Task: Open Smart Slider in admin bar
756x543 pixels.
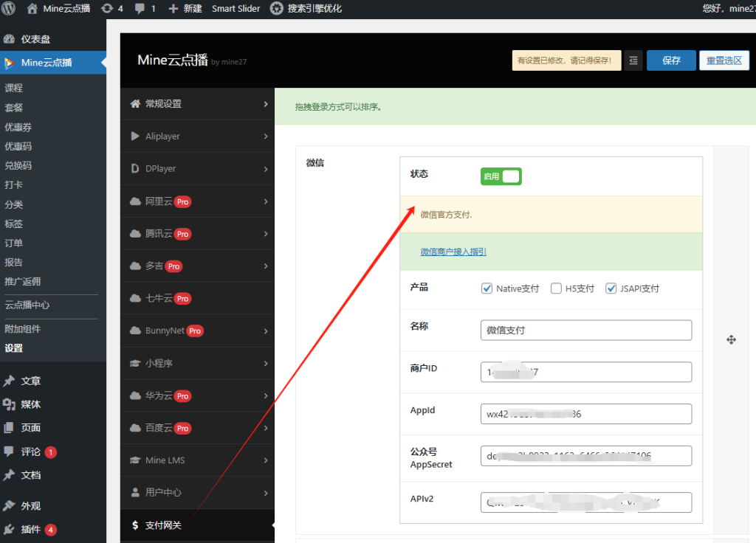Action: tap(236, 9)
